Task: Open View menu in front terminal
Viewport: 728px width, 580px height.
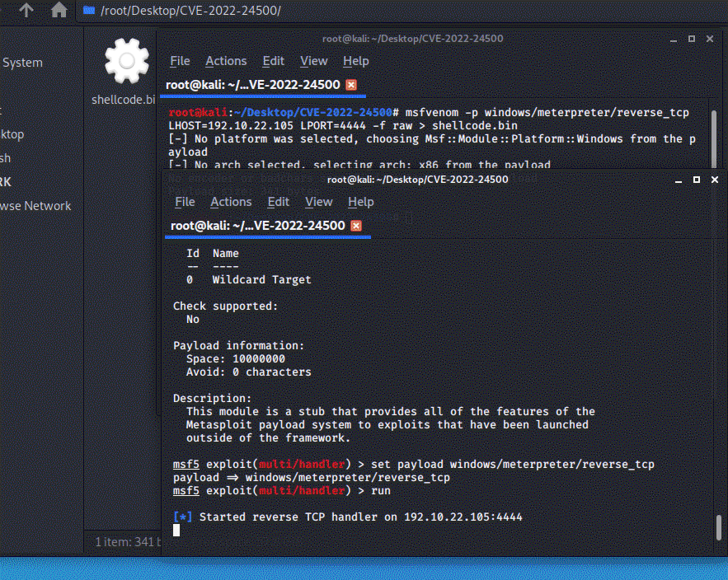Action: (318, 202)
